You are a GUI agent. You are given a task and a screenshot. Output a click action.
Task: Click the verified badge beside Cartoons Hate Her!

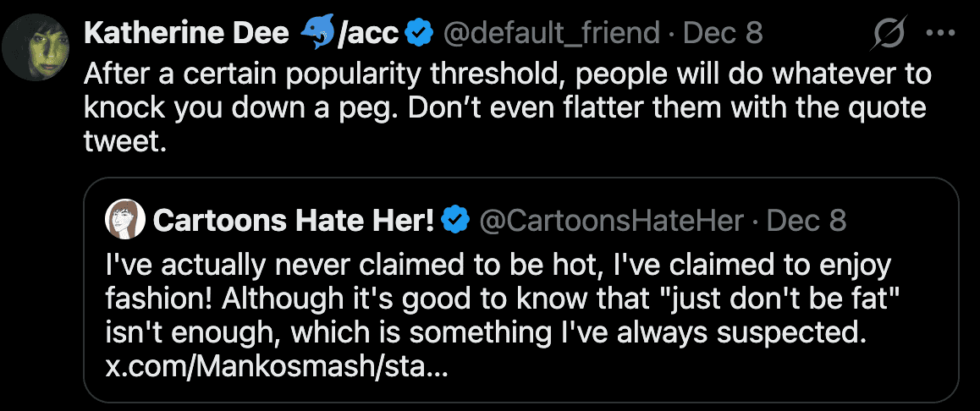[x=457, y=221]
